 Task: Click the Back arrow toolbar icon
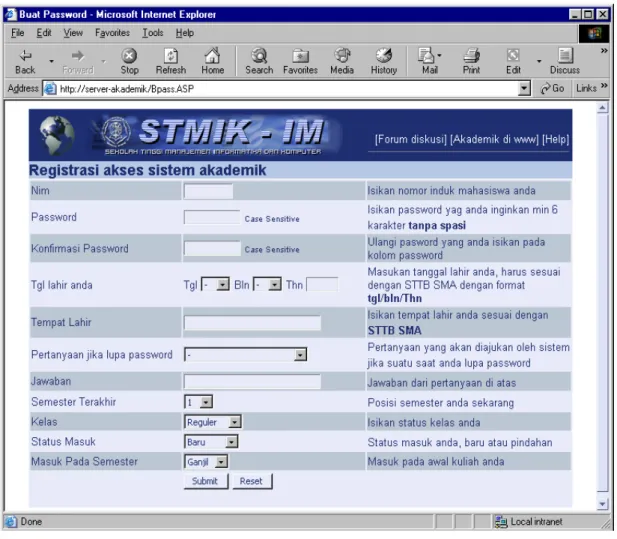[x=25, y=56]
